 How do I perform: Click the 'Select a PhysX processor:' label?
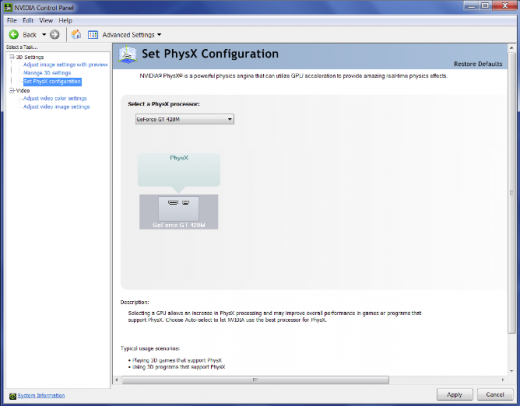pyautogui.click(x=164, y=104)
